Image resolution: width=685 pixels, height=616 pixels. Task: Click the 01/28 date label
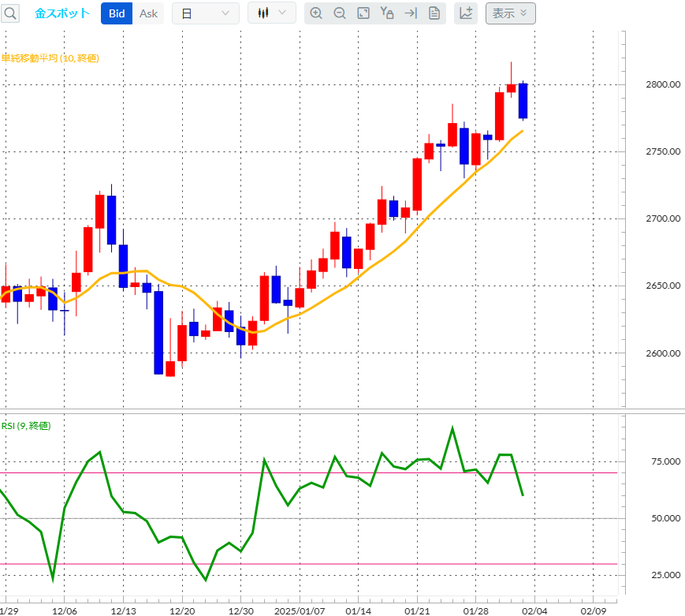coord(476,610)
